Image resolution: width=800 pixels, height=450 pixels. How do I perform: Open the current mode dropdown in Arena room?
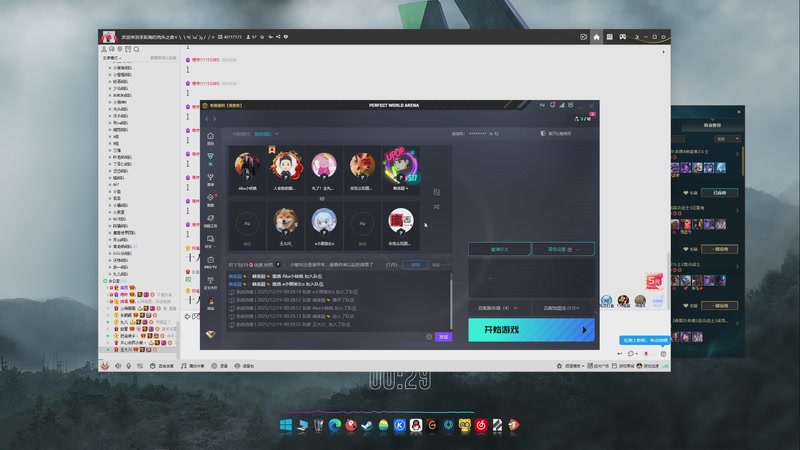pyautogui.click(x=266, y=134)
